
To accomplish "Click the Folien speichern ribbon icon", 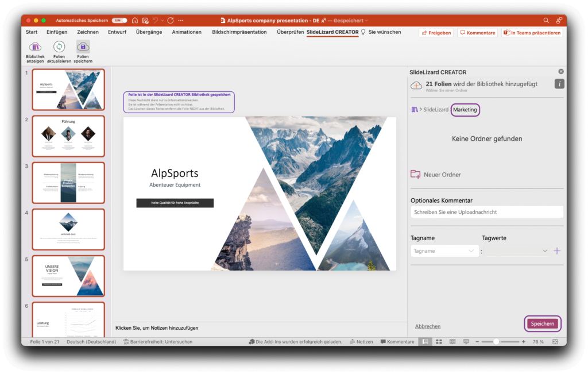I will click(x=83, y=47).
